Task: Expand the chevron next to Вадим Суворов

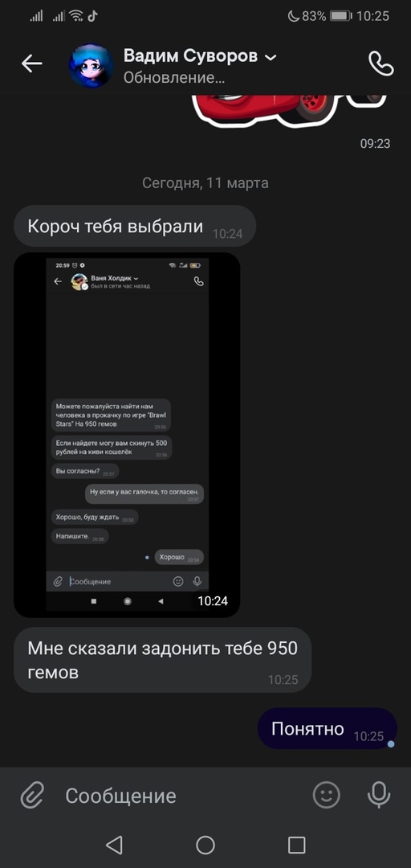Action: coord(270,57)
